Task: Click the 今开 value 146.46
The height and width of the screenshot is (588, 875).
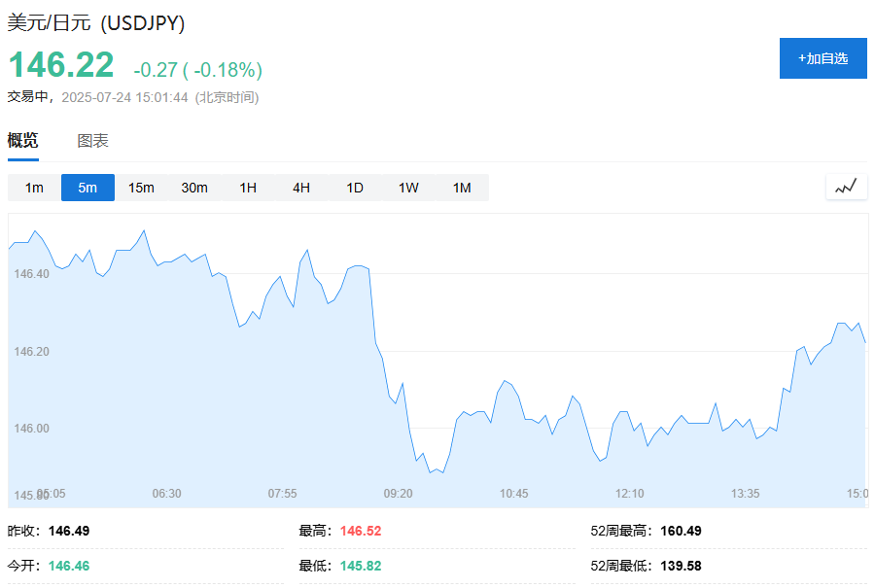Action: (68, 566)
